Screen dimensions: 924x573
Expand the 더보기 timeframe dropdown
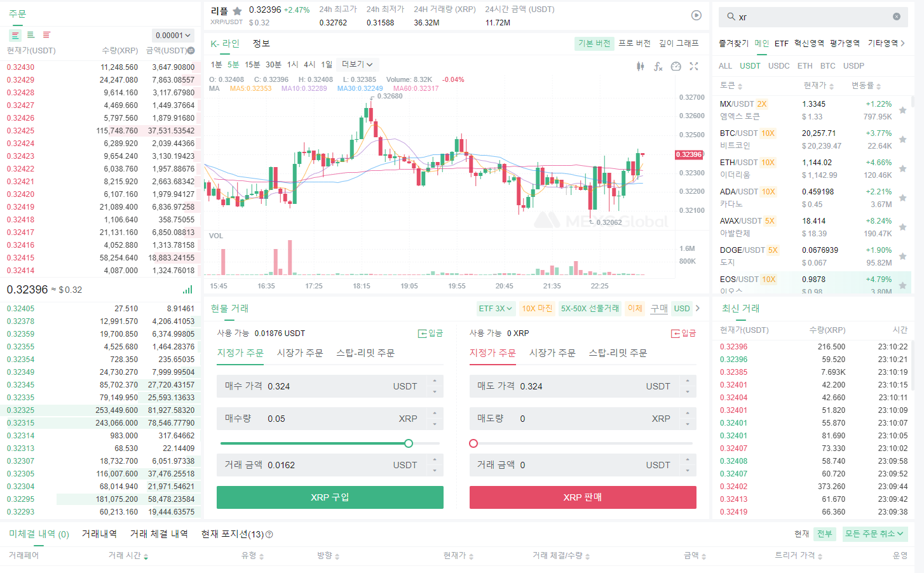tap(358, 65)
